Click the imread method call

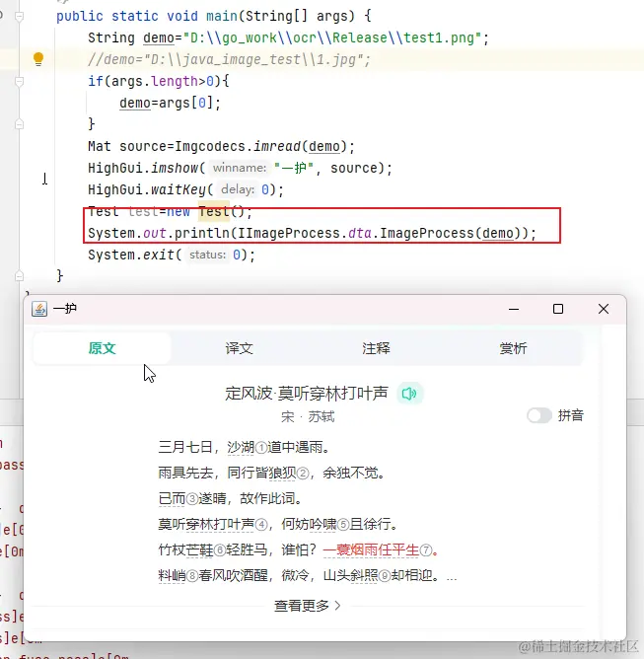point(277,147)
